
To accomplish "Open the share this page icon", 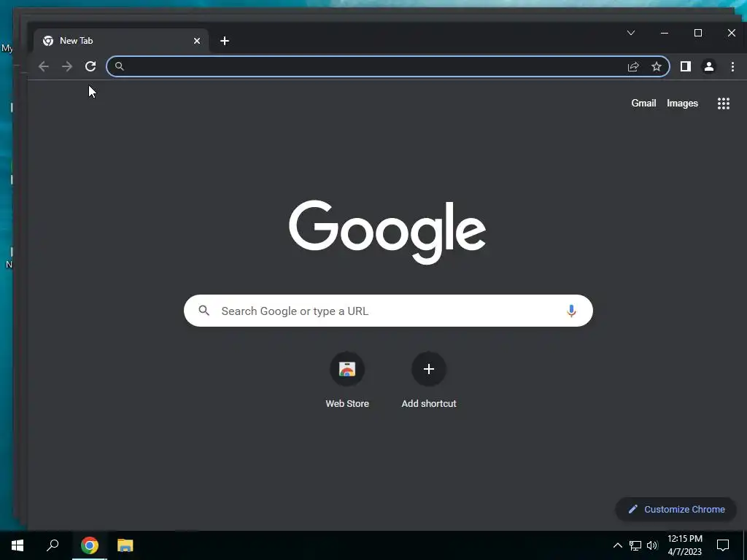I will click(x=633, y=66).
